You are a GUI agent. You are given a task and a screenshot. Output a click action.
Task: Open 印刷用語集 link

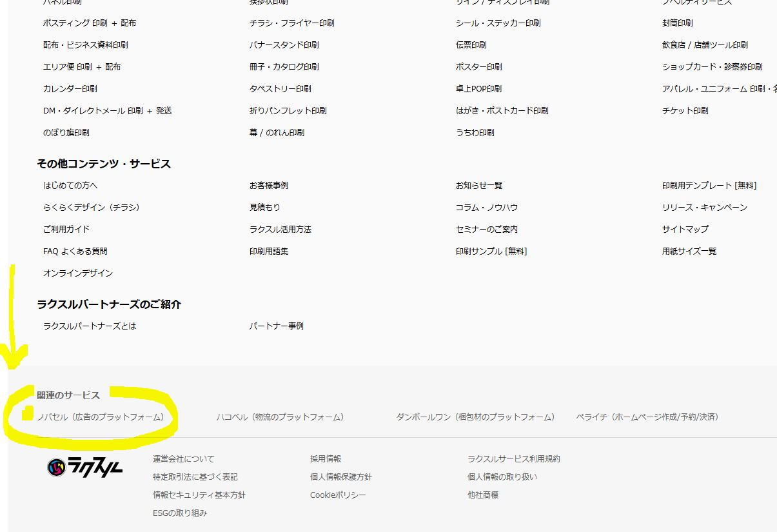269,251
